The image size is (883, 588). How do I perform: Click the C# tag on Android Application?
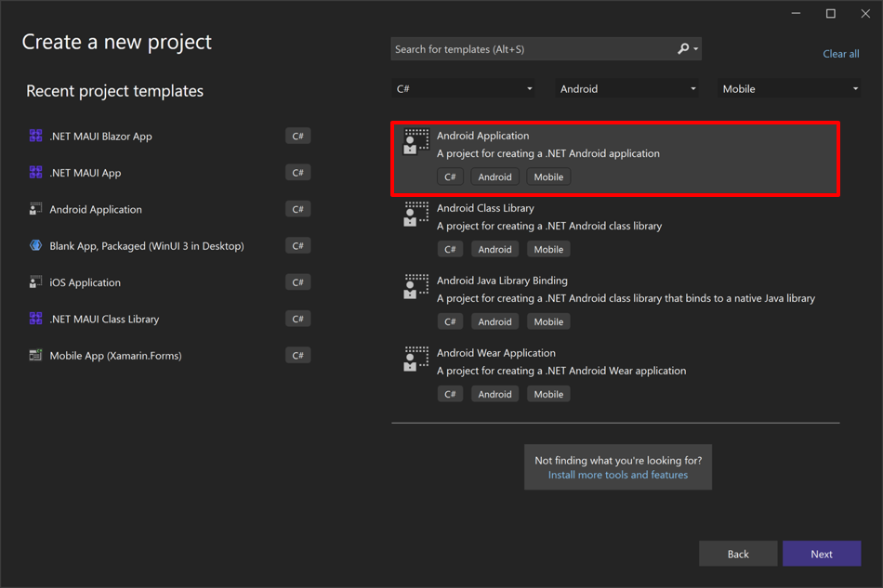pyautogui.click(x=450, y=176)
